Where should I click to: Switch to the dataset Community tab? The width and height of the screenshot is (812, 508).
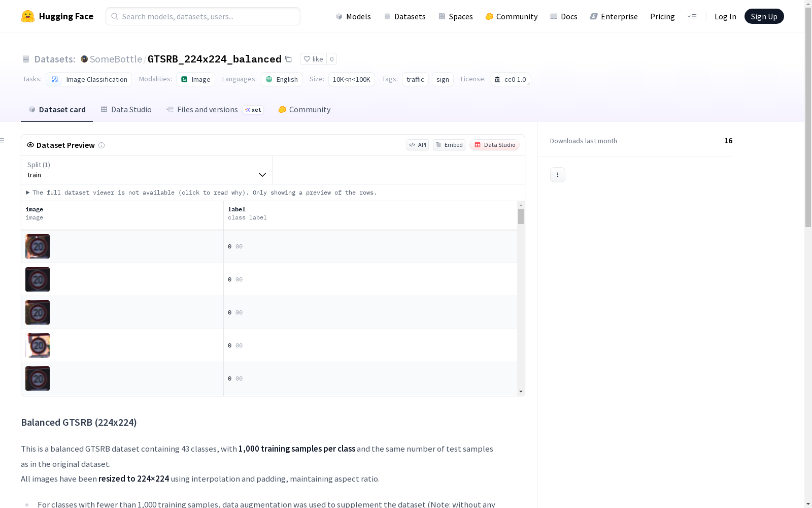tap(304, 109)
